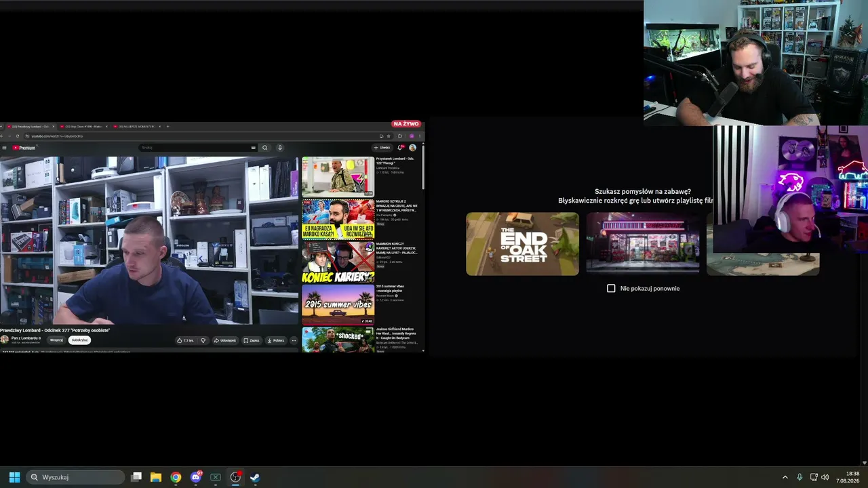The width and height of the screenshot is (868, 488).
Task: Open The End of Oak Street tile
Action: pyautogui.click(x=522, y=244)
